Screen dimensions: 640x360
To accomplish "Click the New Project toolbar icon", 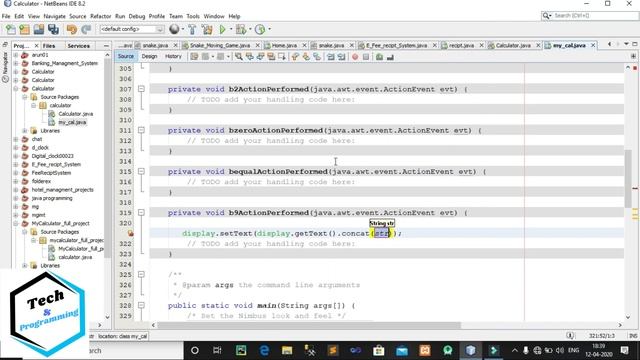I will [x=24, y=29].
